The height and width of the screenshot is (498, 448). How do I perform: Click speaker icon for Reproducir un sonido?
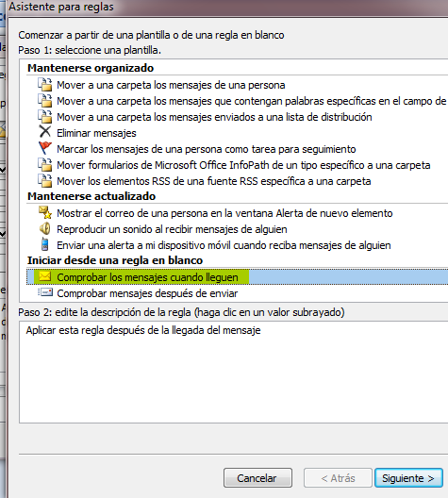pyautogui.click(x=44, y=228)
